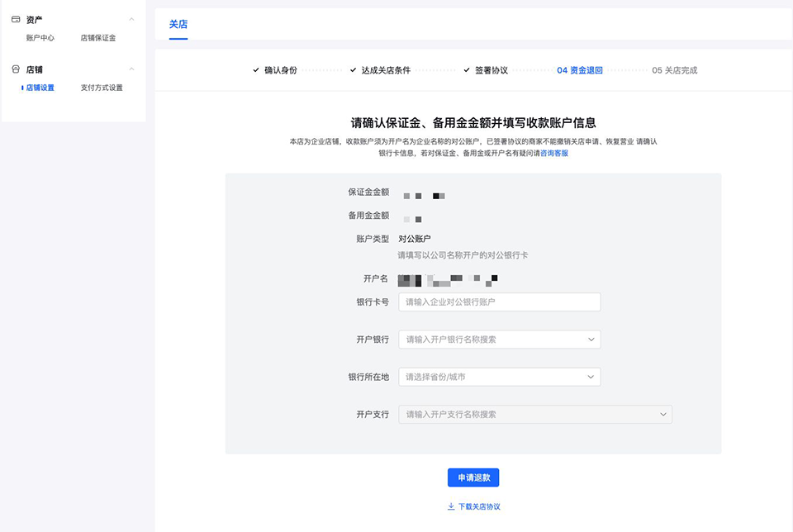Viewport: 793px width, 532px height.
Task: Select the 关店 tab
Action: click(178, 25)
